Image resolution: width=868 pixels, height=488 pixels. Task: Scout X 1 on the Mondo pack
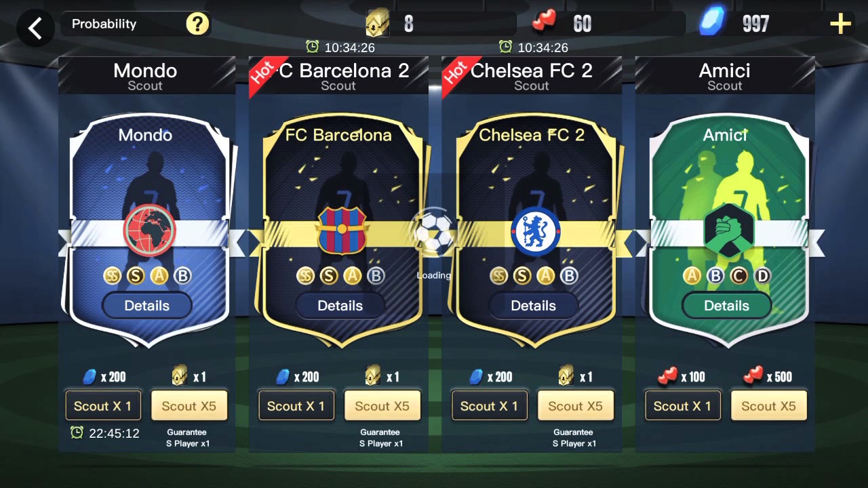pyautogui.click(x=103, y=405)
